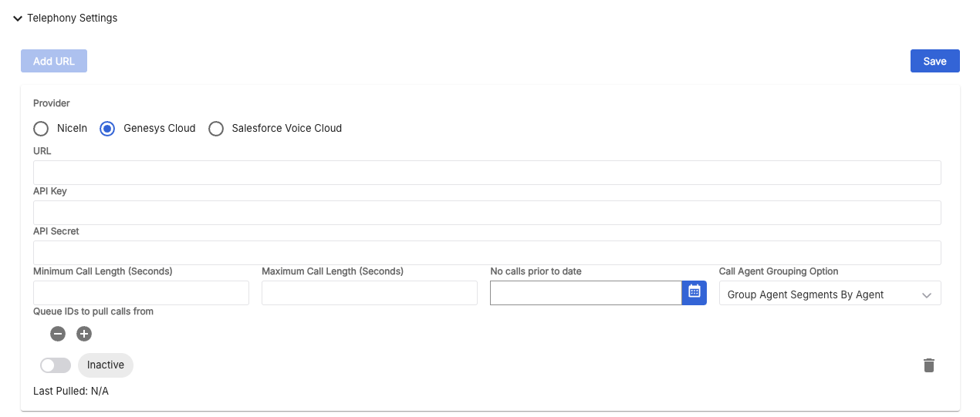Focus the URL input field
The height and width of the screenshot is (417, 980).
487,173
